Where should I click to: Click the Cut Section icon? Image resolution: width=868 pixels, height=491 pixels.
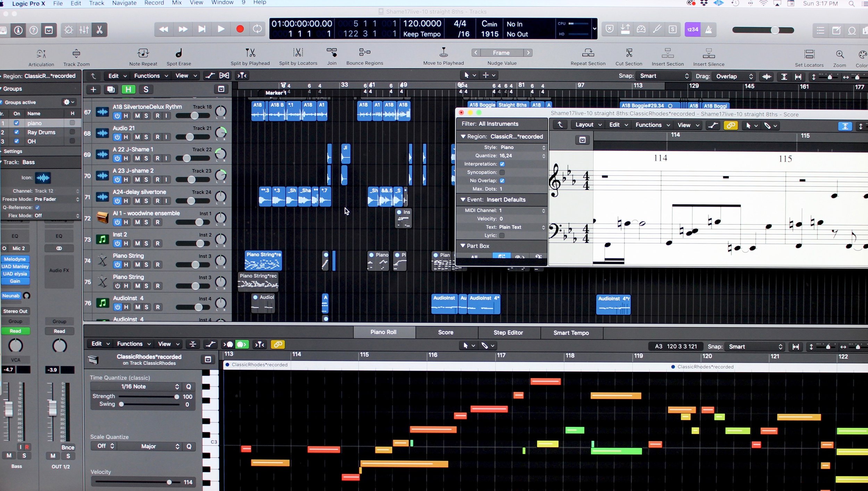point(629,53)
